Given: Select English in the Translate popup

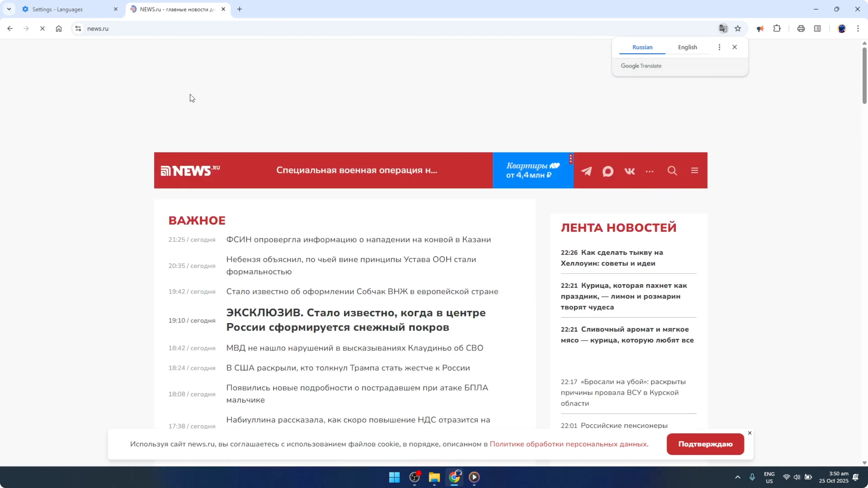Looking at the screenshot, I should coord(688,47).
